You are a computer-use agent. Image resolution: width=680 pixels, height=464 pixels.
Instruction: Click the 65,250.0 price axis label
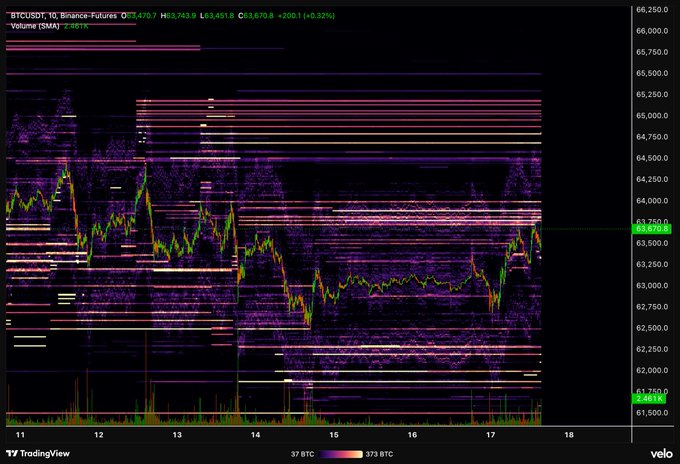point(652,95)
